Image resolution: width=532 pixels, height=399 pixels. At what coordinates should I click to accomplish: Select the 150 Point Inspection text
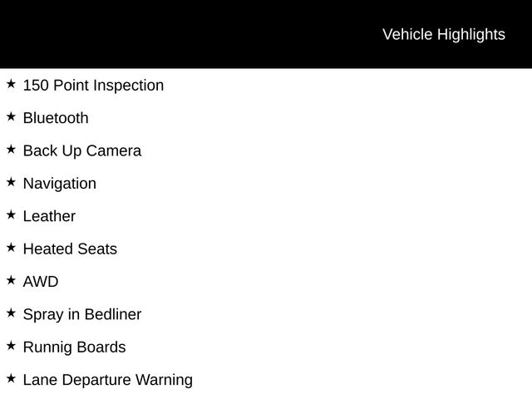coord(93,86)
